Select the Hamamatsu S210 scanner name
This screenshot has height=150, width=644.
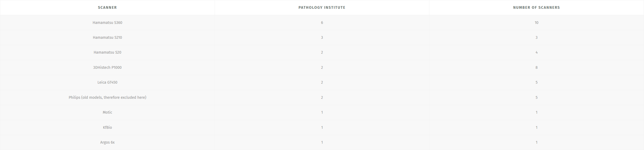(107, 37)
